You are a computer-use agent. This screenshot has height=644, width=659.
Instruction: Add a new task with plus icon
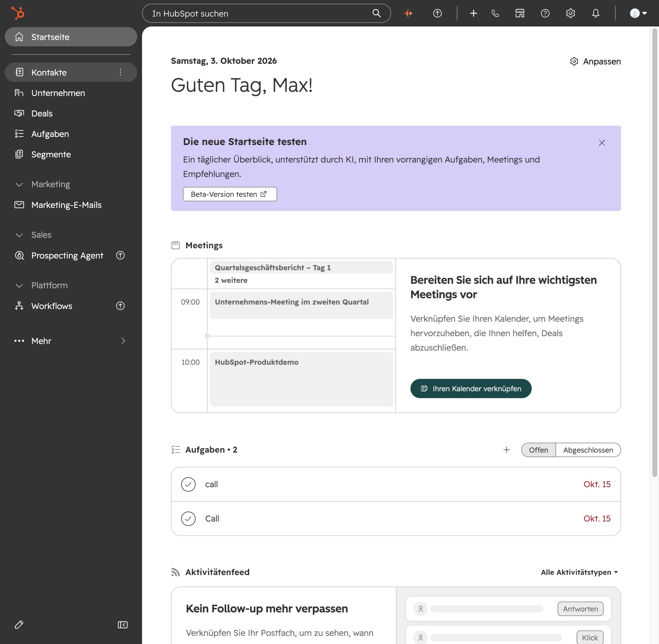coord(506,450)
